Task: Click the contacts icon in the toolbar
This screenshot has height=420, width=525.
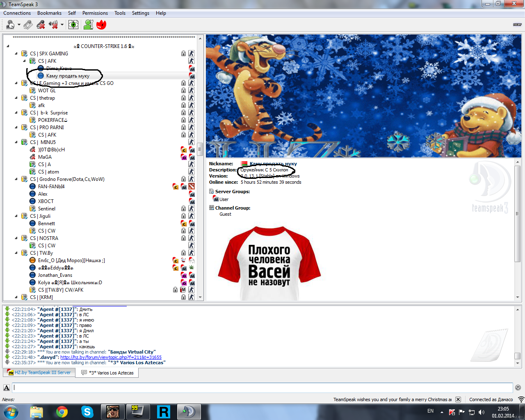Action: click(x=89, y=25)
